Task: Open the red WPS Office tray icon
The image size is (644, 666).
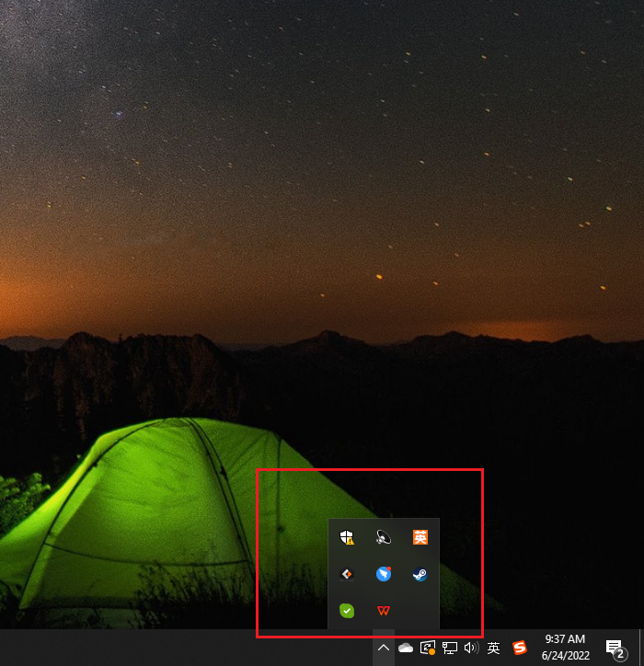Action: [384, 610]
